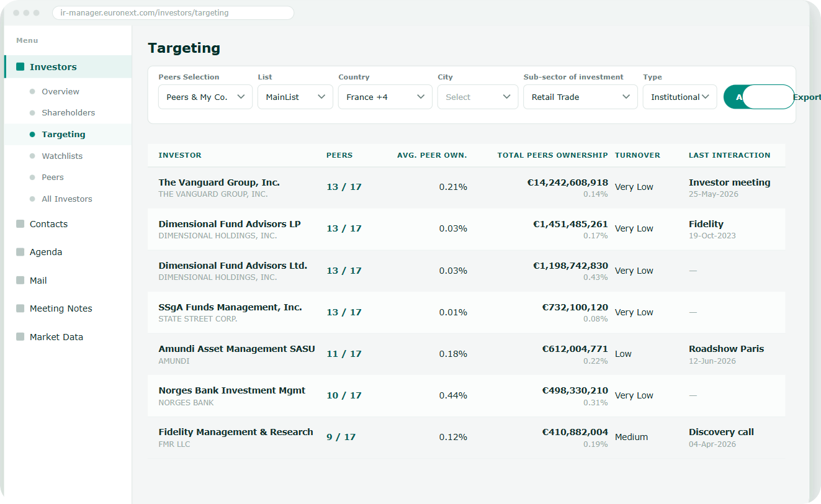Sort by LAST INTERACTION column header

729,155
